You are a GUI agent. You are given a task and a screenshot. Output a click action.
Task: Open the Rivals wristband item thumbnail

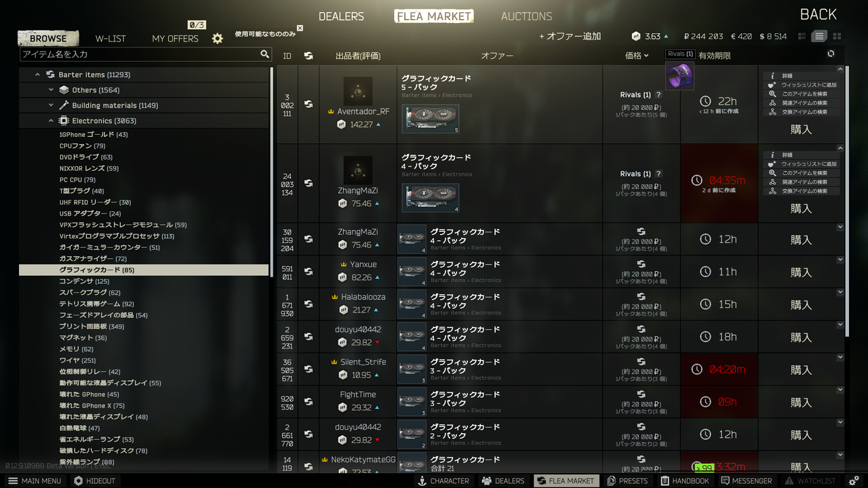point(679,75)
